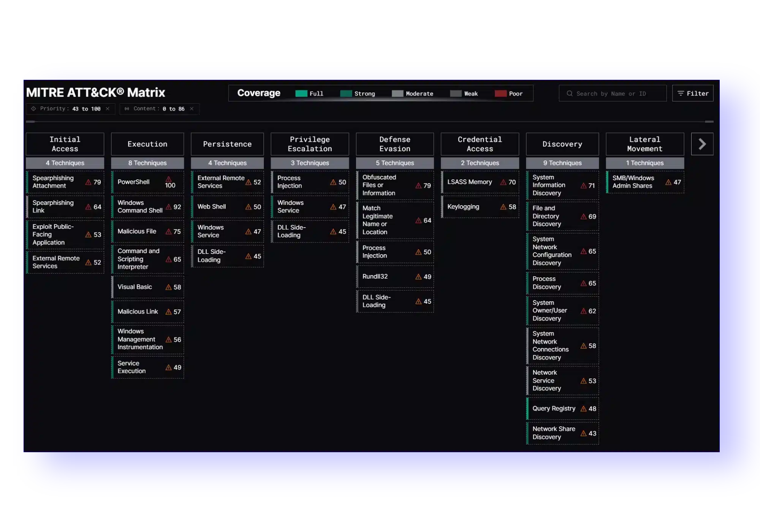Click the 8 Techniques count under Execution

[x=147, y=163]
